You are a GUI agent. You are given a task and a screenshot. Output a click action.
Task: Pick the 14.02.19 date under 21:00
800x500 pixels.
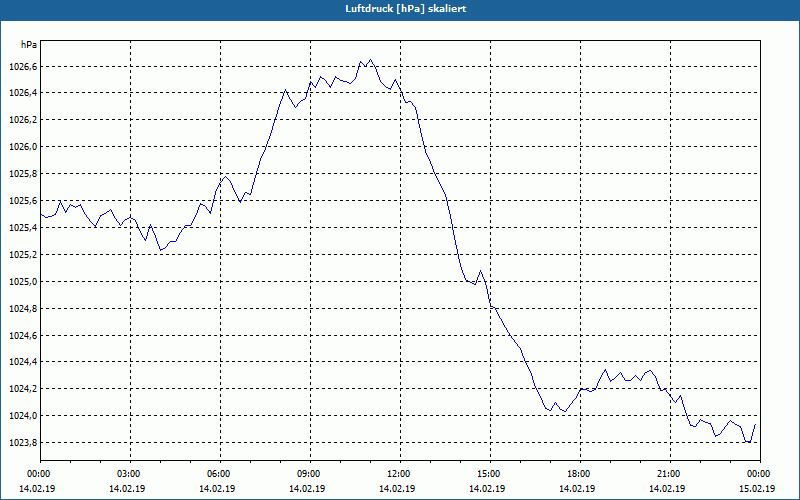point(667,489)
